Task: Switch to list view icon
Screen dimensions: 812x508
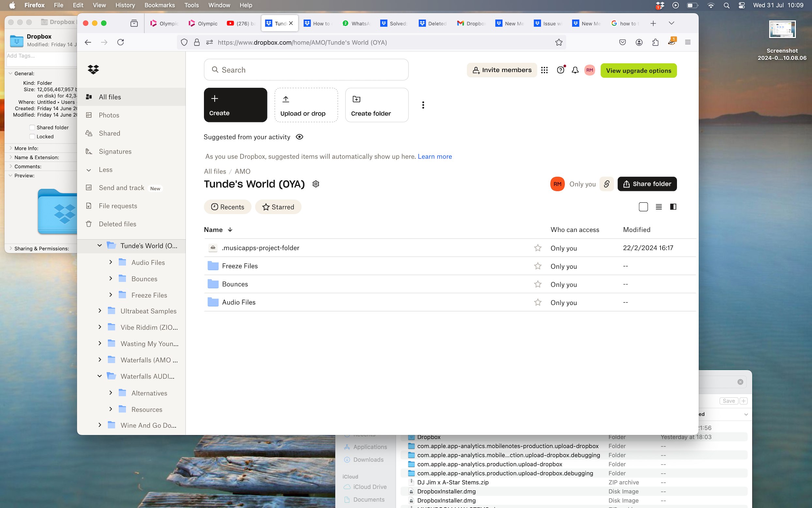Action: (659, 207)
